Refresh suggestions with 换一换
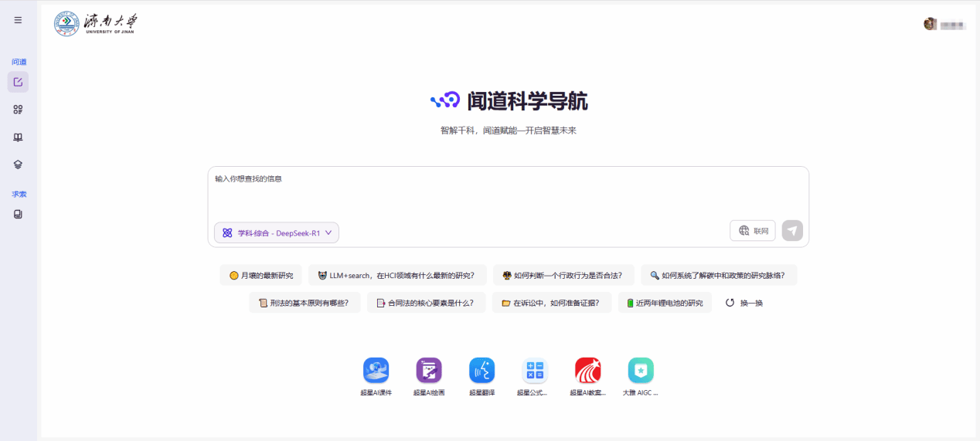This screenshot has width=980, height=441. click(744, 303)
